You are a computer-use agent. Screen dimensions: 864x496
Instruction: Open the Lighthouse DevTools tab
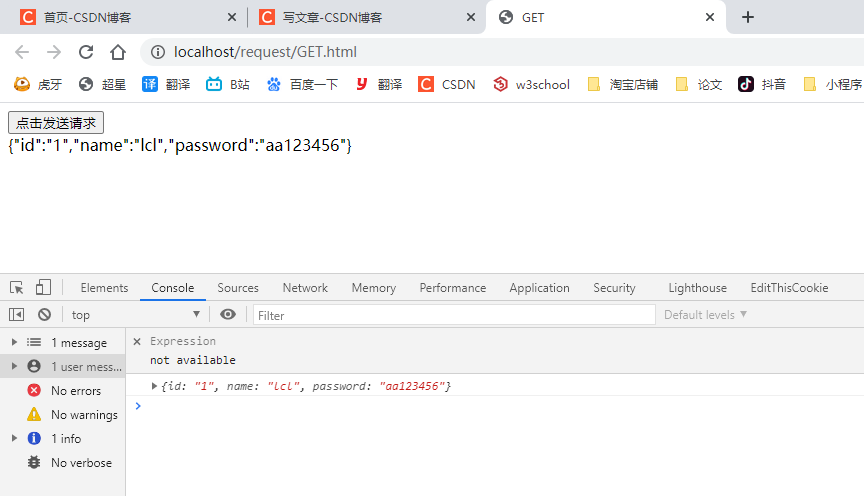tap(698, 288)
